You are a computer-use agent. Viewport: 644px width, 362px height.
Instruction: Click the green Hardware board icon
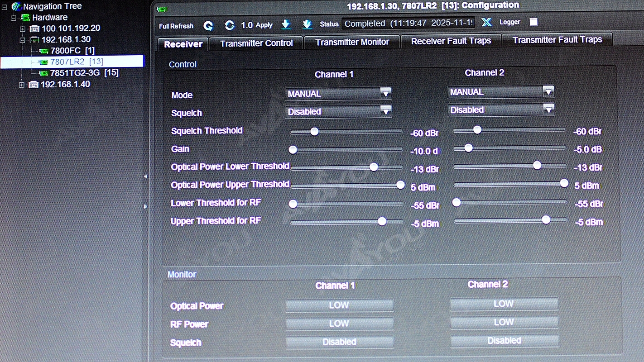pos(26,18)
